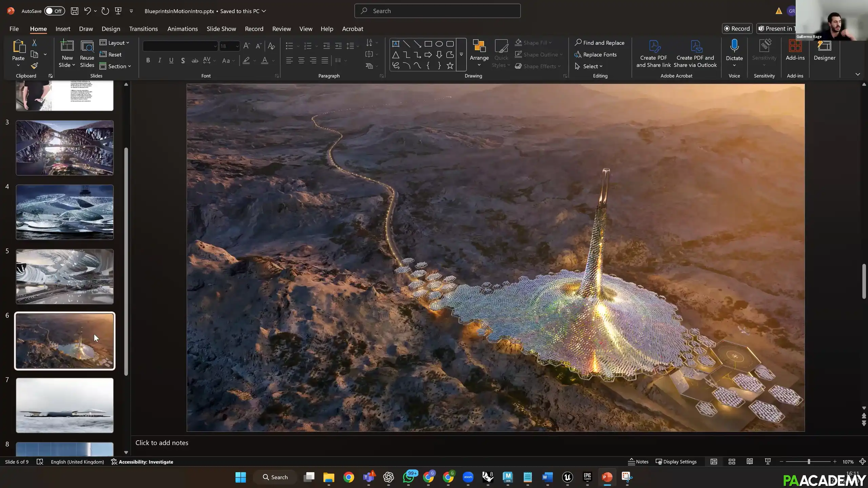Open the file name saved location dropdown
868x488 pixels.
point(264,11)
